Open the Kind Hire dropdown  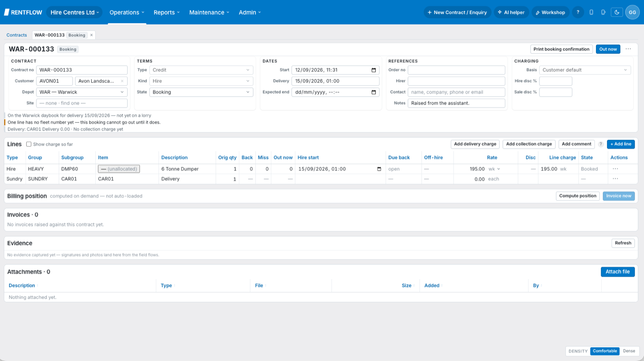click(201, 81)
